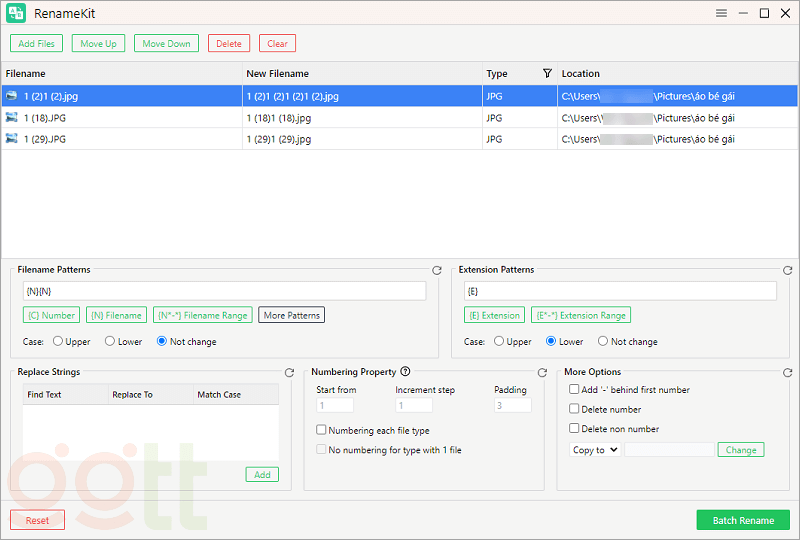800x540 pixels.
Task: Sort the list by Filename column header
Action: coord(26,73)
